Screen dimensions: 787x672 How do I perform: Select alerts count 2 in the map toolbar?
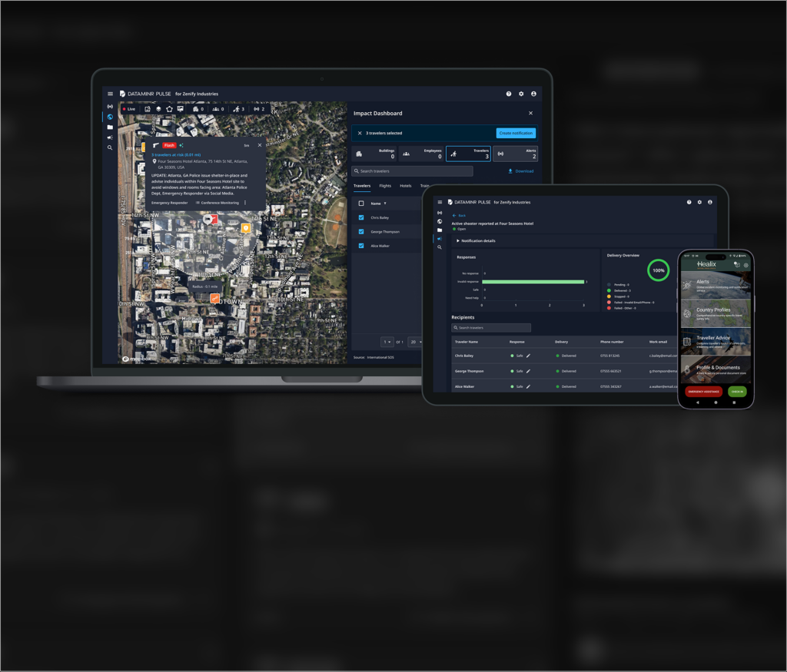(259, 109)
